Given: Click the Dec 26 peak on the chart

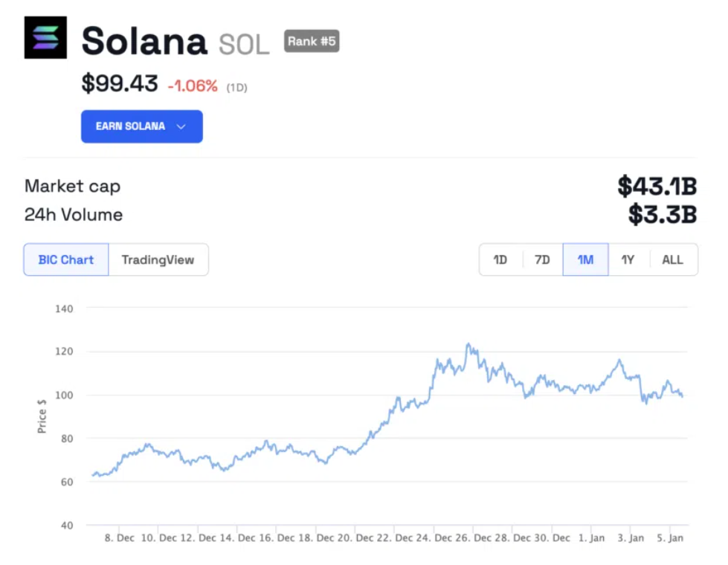Looking at the screenshot, I should click(469, 344).
